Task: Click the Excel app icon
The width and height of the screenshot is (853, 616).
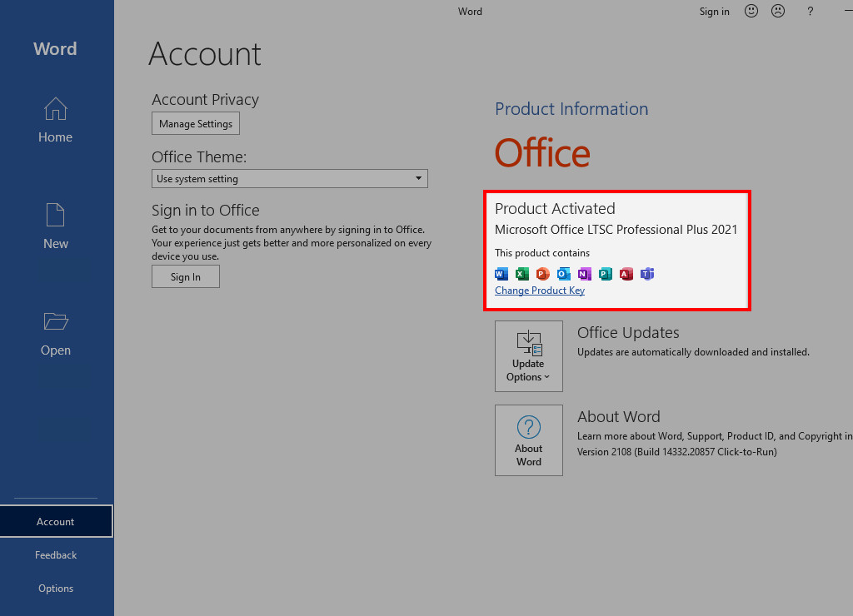Action: click(522, 274)
